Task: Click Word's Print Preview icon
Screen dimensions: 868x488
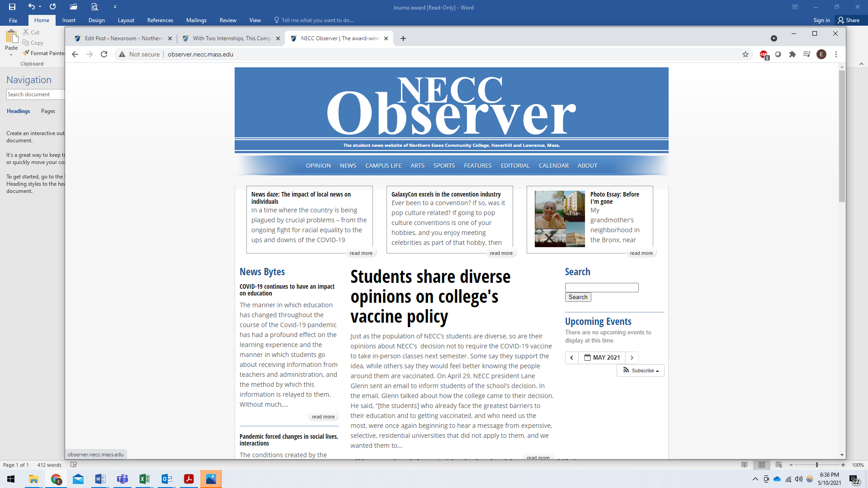Action: [94, 7]
